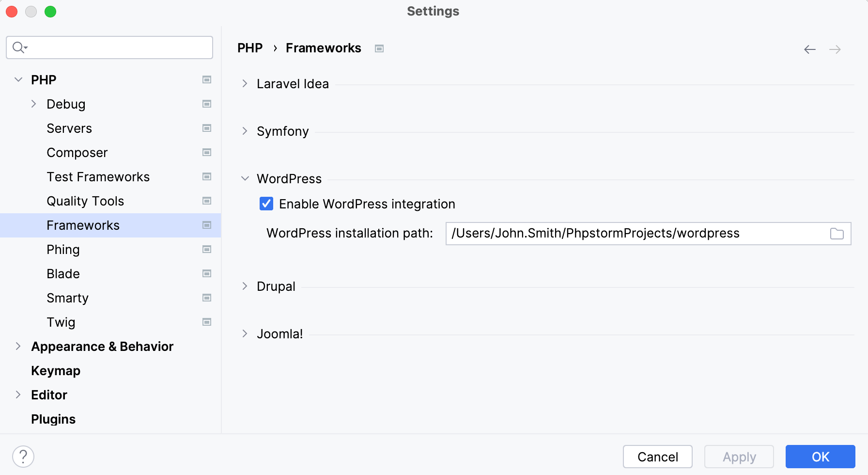Apply the current settings
The height and width of the screenshot is (475, 868).
tap(739, 456)
